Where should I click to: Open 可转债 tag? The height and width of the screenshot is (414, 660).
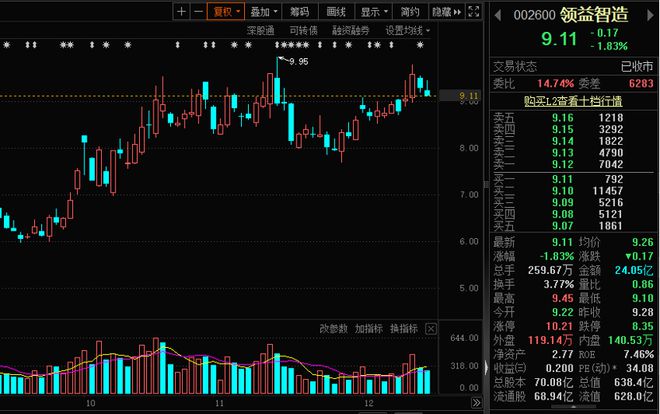tap(303, 30)
